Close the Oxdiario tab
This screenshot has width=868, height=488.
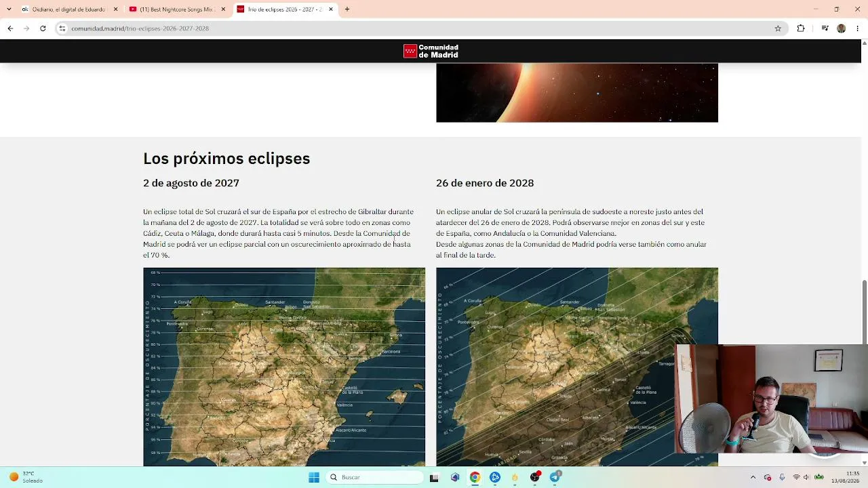click(x=115, y=9)
